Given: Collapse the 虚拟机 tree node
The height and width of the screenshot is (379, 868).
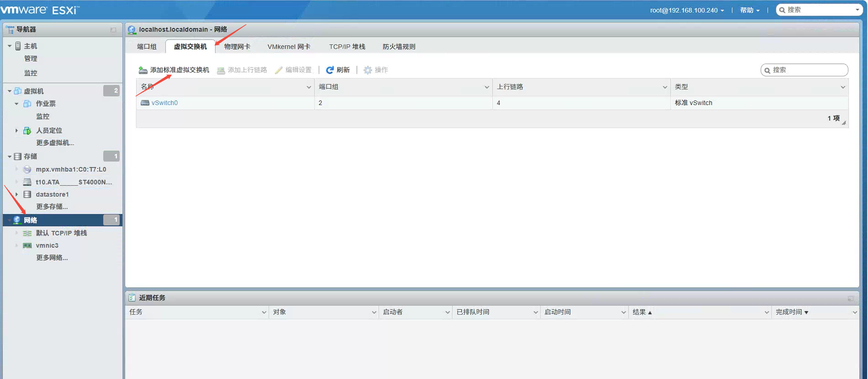Looking at the screenshot, I should [10, 91].
